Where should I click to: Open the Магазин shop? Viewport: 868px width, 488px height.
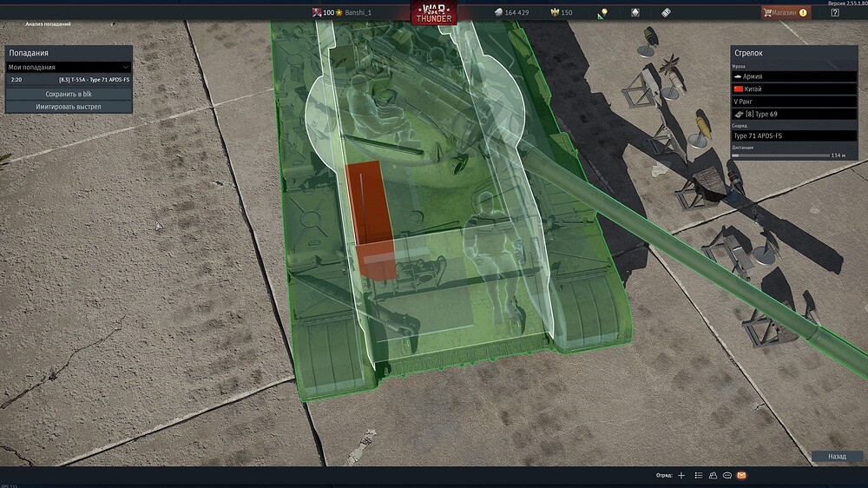[786, 12]
